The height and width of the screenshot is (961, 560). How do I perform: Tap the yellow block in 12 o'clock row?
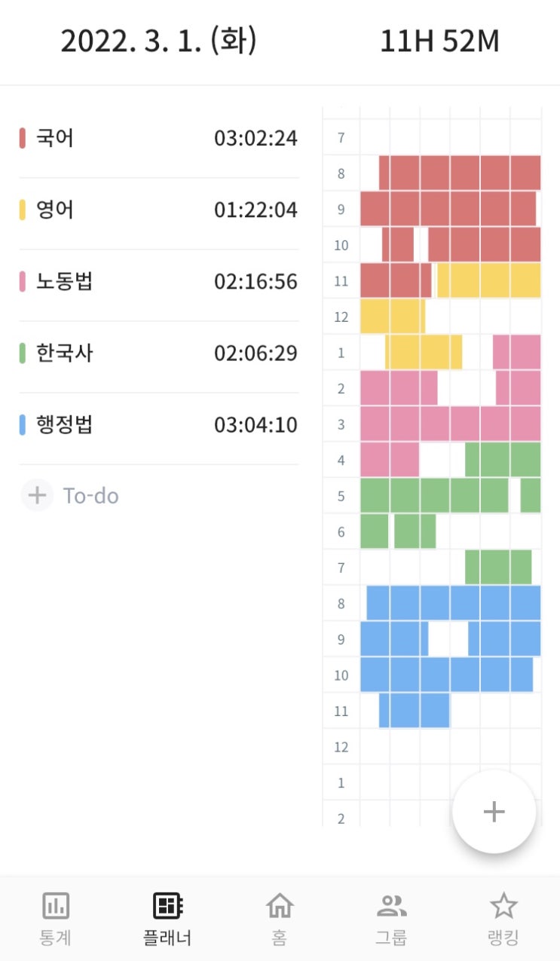click(x=392, y=317)
